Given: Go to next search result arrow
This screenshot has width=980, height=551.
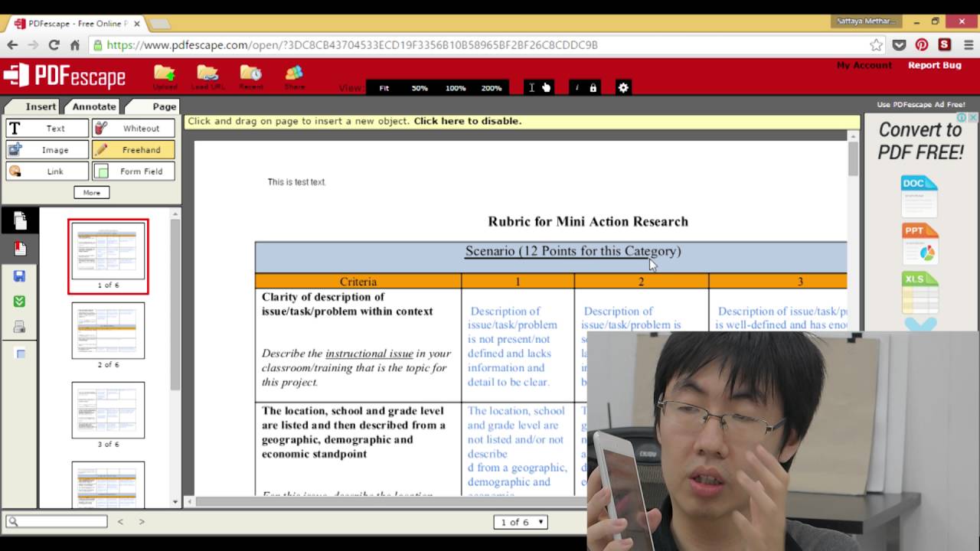Looking at the screenshot, I should 142,522.
